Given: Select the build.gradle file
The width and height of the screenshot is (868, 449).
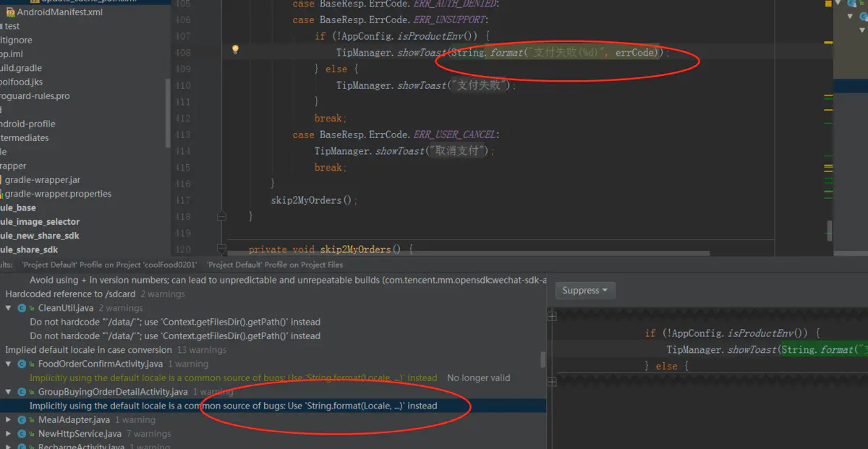Looking at the screenshot, I should [21, 68].
